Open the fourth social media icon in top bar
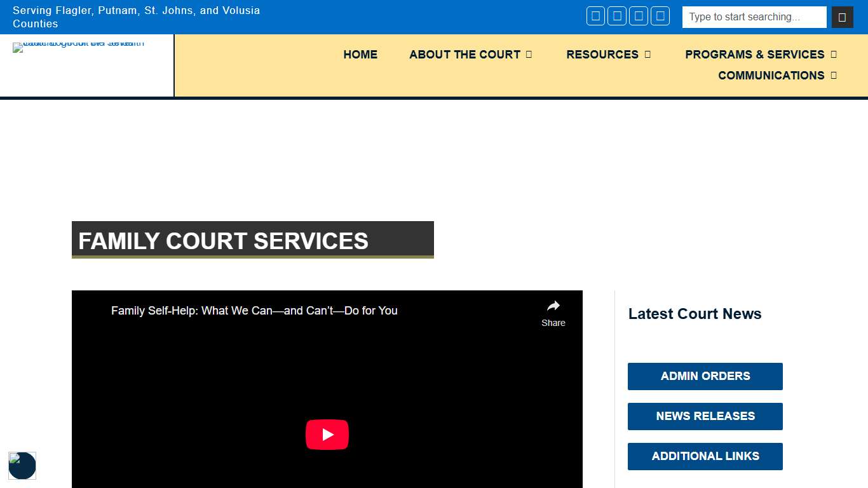868x488 pixels. point(660,16)
